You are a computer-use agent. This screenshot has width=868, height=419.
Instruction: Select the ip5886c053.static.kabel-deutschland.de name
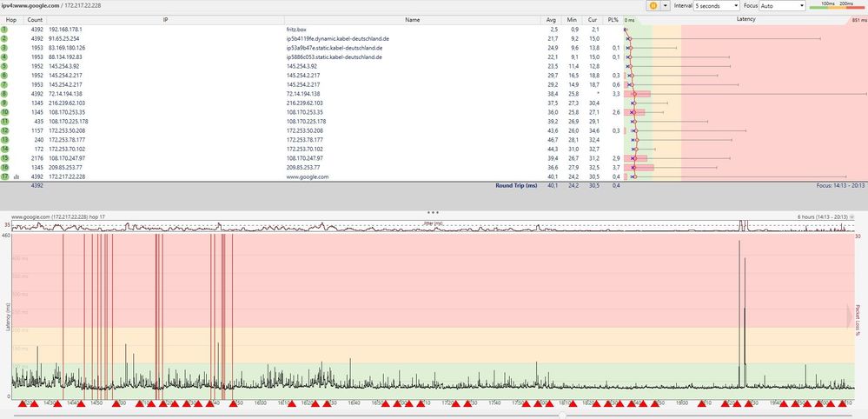[x=334, y=57]
